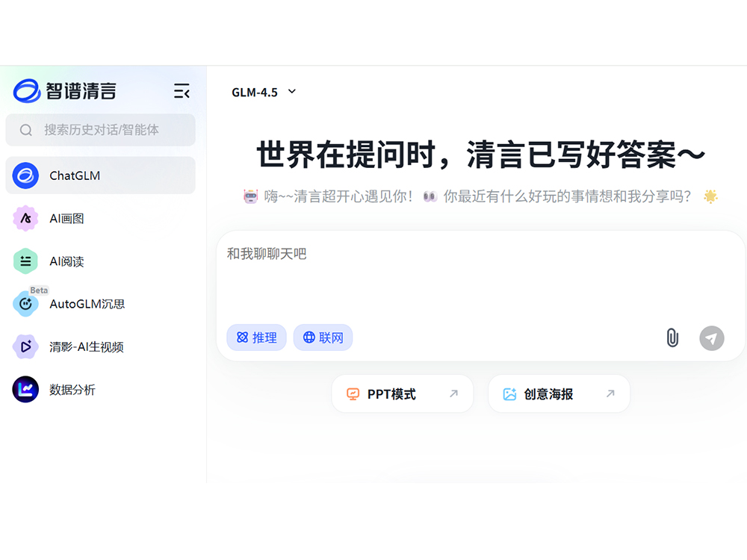Click the sun emoji after the greeting
The image size is (747, 560).
pos(710,196)
